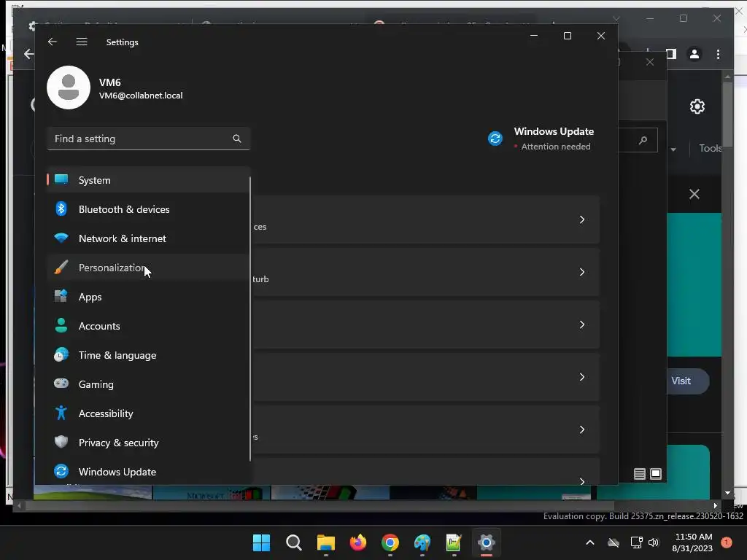Open the notepad-like green app in taskbar

pyautogui.click(x=454, y=542)
